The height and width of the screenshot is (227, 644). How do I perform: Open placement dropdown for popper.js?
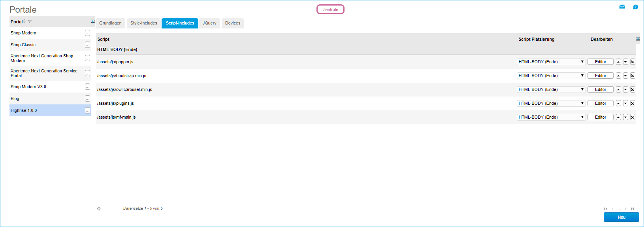[551, 62]
